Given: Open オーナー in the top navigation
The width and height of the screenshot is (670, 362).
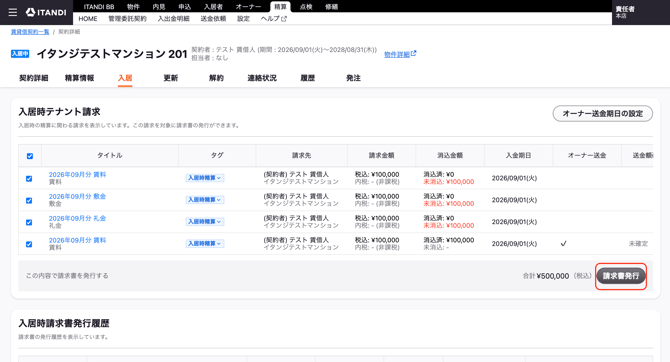Looking at the screenshot, I should [x=248, y=6].
